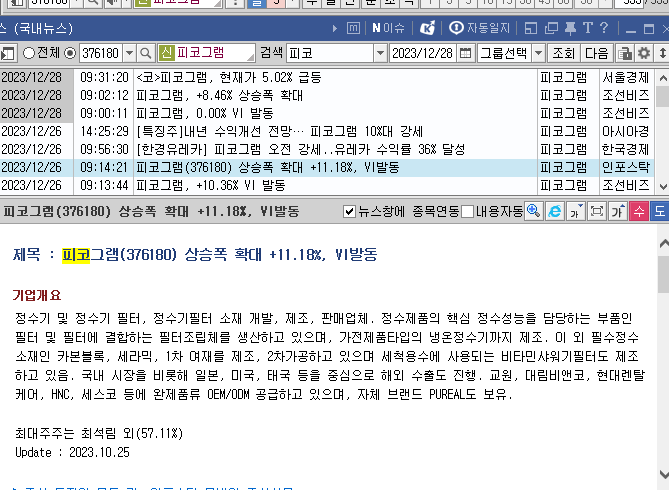Click the magnifier zoom icon in article toolbar
This screenshot has height=490, width=669.
[533, 211]
